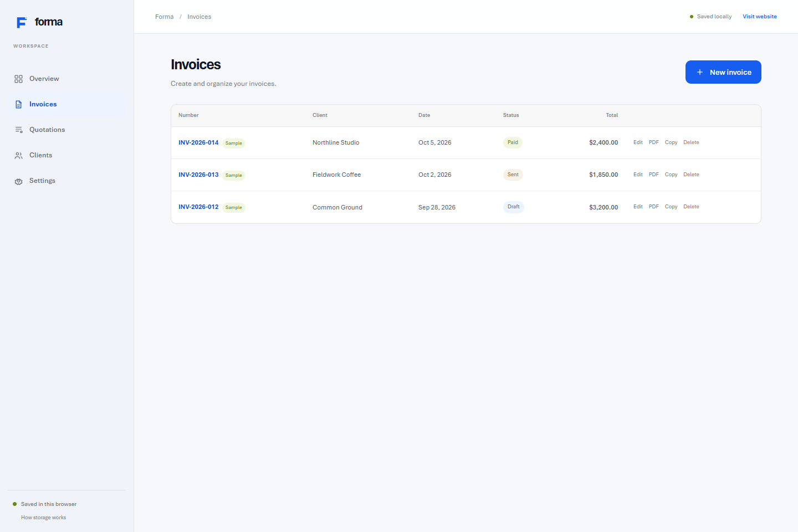Open How storage works link
The width and height of the screenshot is (798, 532).
pyautogui.click(x=43, y=518)
